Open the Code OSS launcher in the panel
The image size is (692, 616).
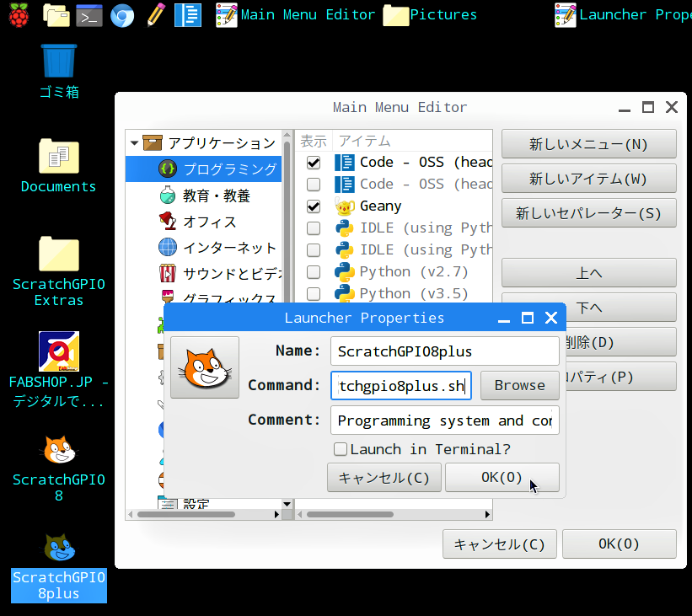(x=188, y=15)
